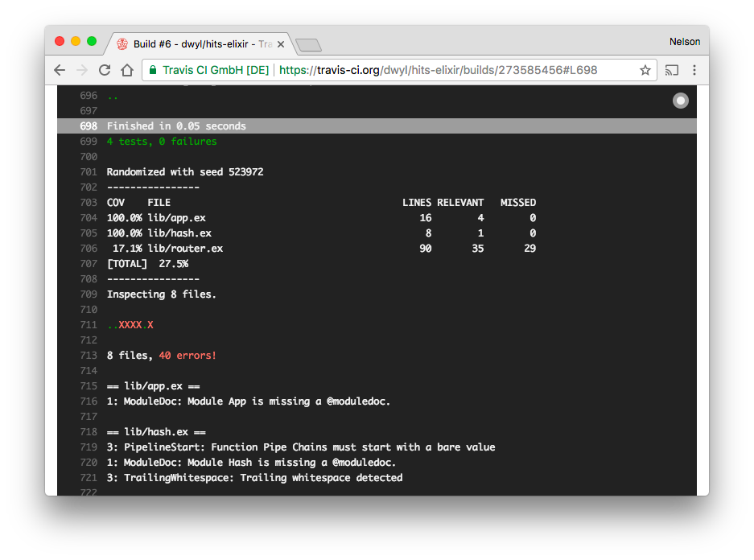Select line number 706
The image size is (754, 560).
tap(89, 249)
